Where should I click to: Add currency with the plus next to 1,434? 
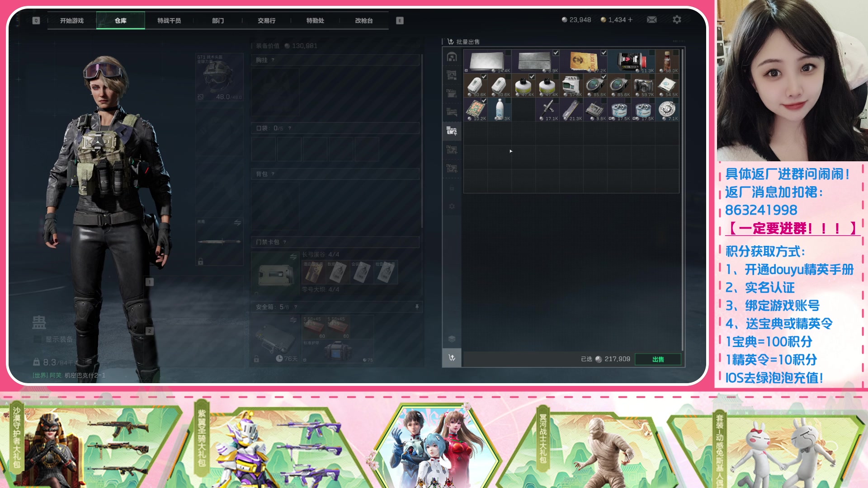[x=630, y=19]
